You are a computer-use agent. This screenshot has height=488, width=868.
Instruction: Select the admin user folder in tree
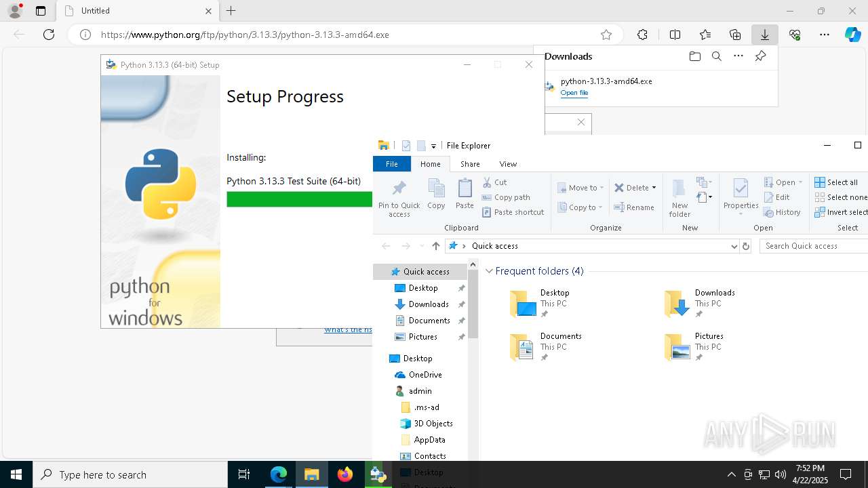420,391
